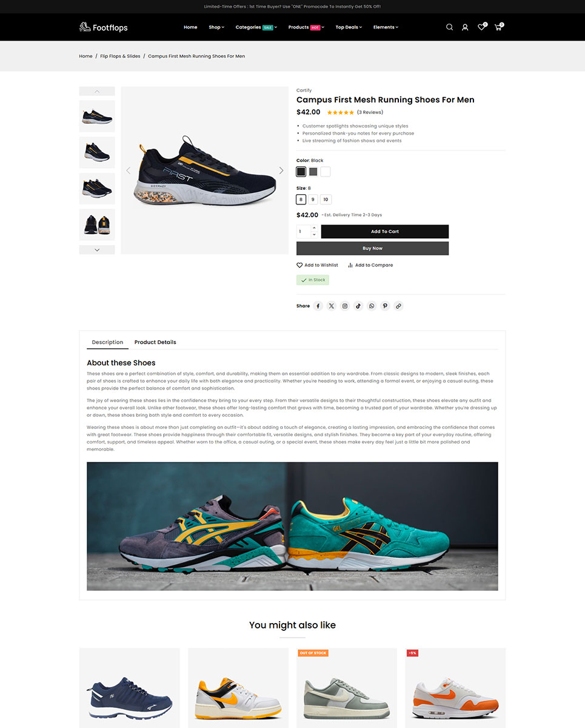Click the Buy Now button
Image resolution: width=585 pixels, height=728 pixels.
click(x=372, y=248)
